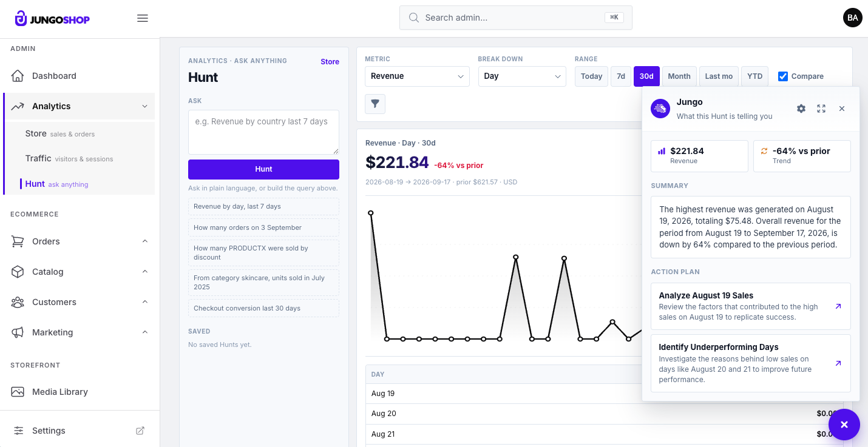Click the search magnifier icon
Viewport: 868px width, 447px height.
tap(414, 18)
